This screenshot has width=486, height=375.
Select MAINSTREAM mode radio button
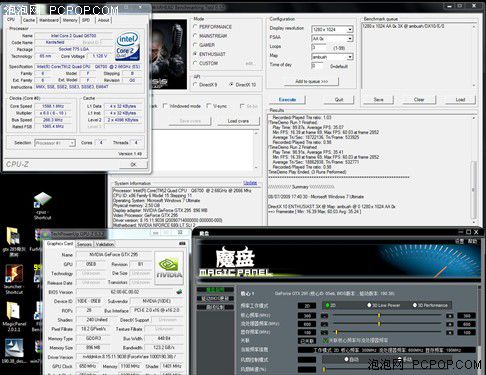point(195,36)
